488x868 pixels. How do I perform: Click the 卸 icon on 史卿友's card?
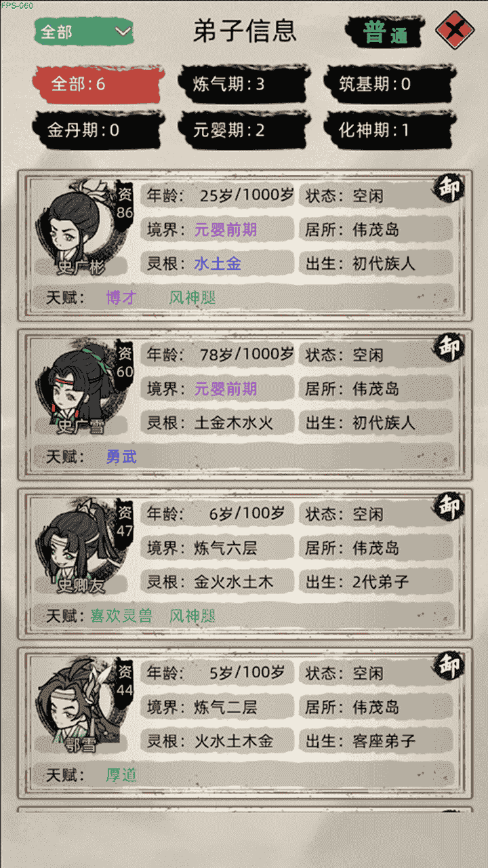coord(449,506)
